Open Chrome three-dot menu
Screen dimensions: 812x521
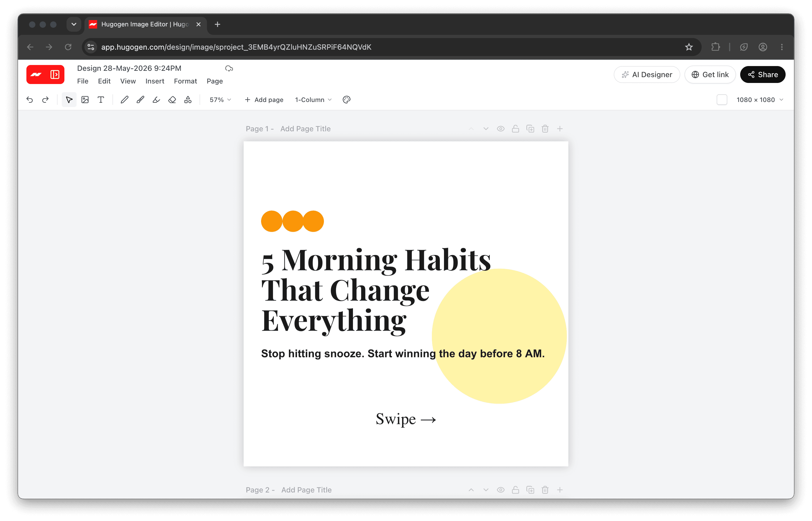click(x=782, y=47)
